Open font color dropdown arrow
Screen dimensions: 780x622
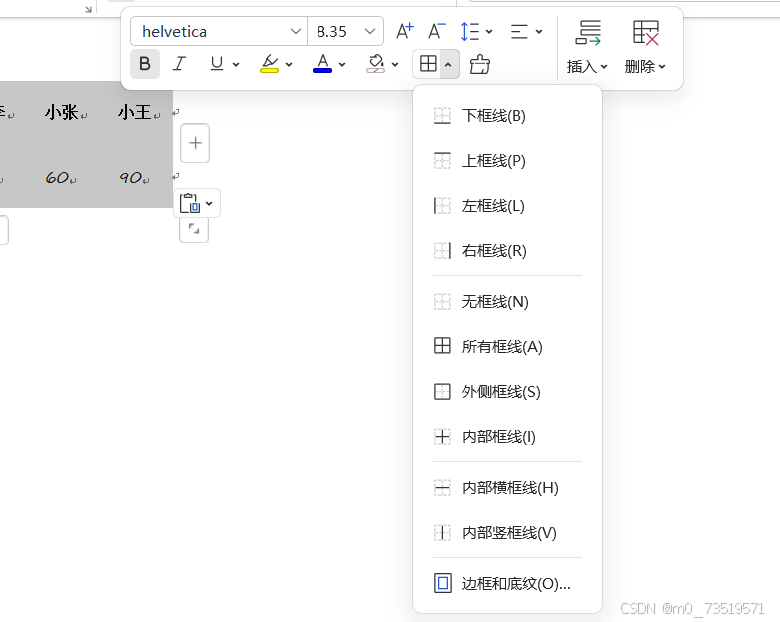coord(342,64)
